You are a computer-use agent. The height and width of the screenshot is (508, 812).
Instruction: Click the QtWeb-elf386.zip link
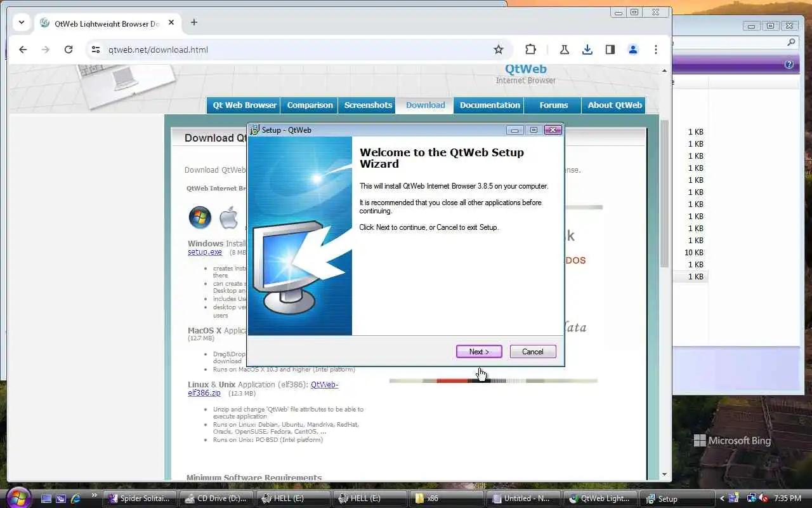pyautogui.click(x=263, y=389)
